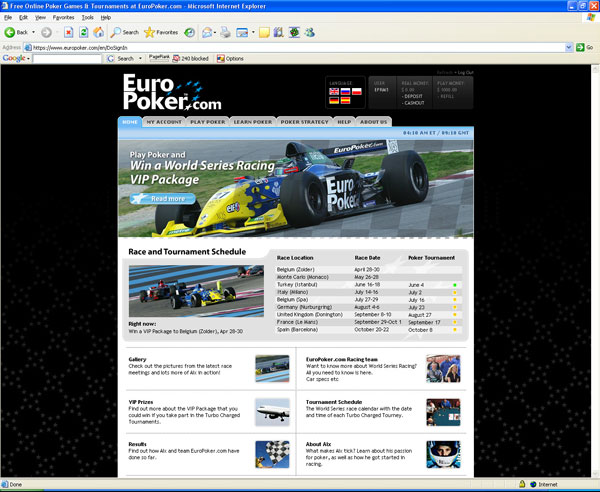This screenshot has width=600, height=492.
Task: Click the address bar URL field
Action: pos(295,47)
